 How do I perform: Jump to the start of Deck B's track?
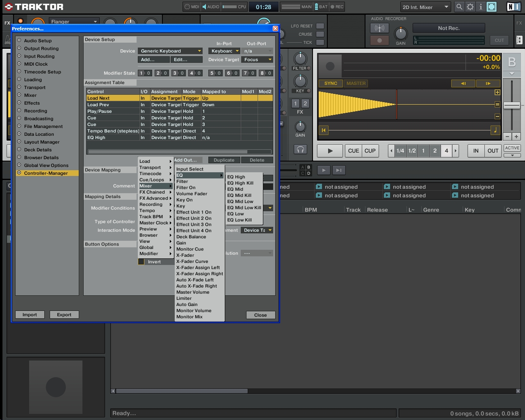coord(324,130)
